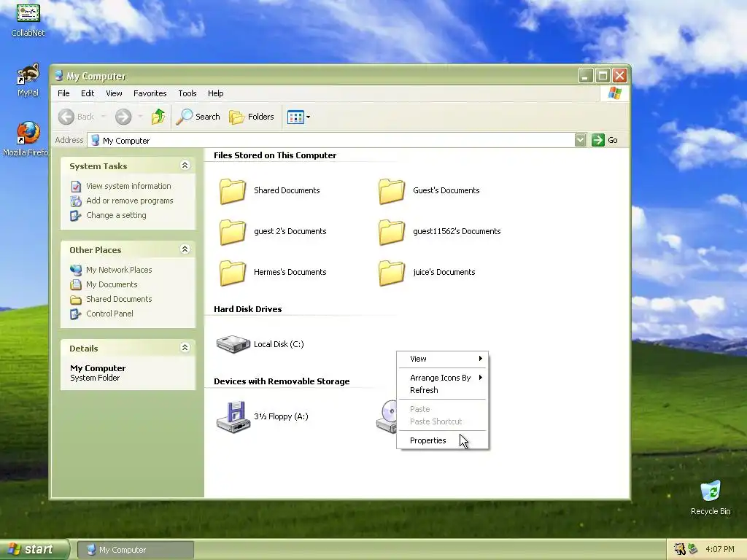Click the MyPal raccoon tray icon

tap(679, 550)
